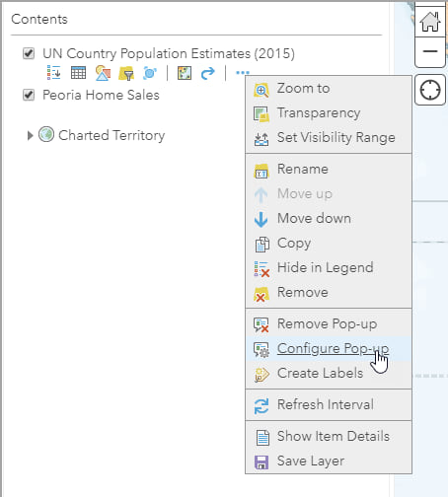Open the Filter icon for the layer
Viewport: 448px width, 497px height.
tap(126, 73)
